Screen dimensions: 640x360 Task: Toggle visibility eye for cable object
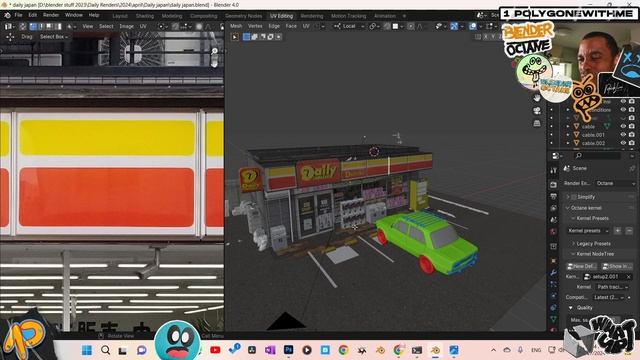pos(623,127)
